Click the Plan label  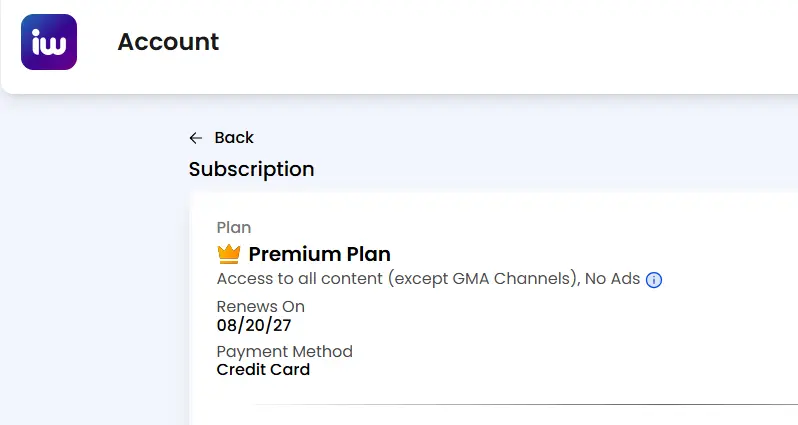click(234, 228)
